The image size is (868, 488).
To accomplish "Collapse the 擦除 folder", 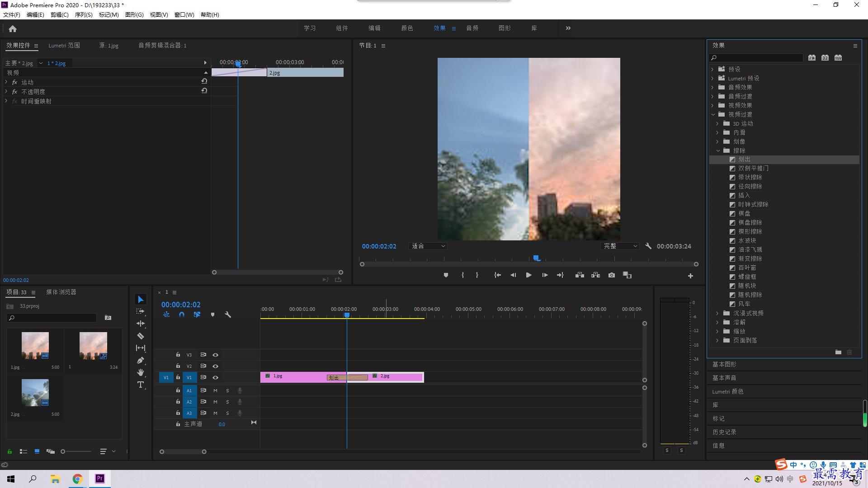I will 718,150.
